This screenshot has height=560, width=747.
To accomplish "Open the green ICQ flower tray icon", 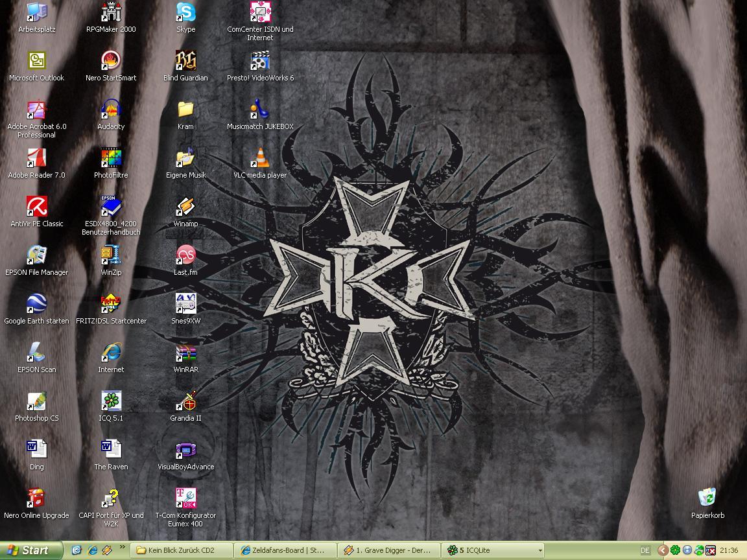I will click(x=675, y=550).
